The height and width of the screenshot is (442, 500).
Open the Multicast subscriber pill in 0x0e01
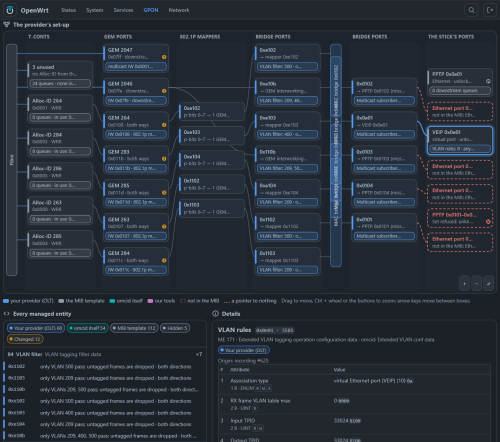(384, 134)
